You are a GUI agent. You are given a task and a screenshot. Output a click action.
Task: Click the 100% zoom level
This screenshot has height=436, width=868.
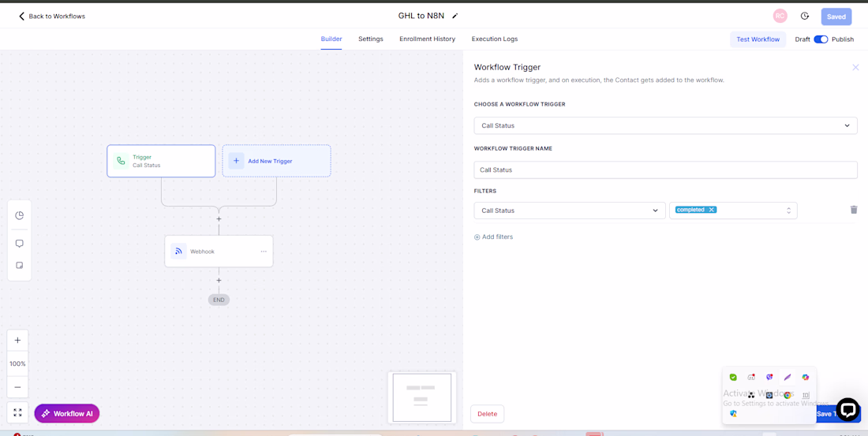17,364
